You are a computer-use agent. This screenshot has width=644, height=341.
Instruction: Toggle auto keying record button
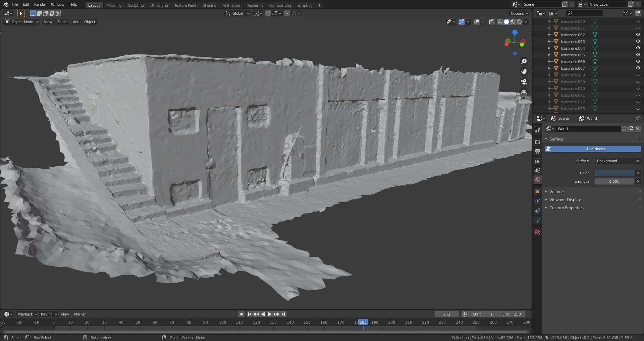tap(241, 314)
